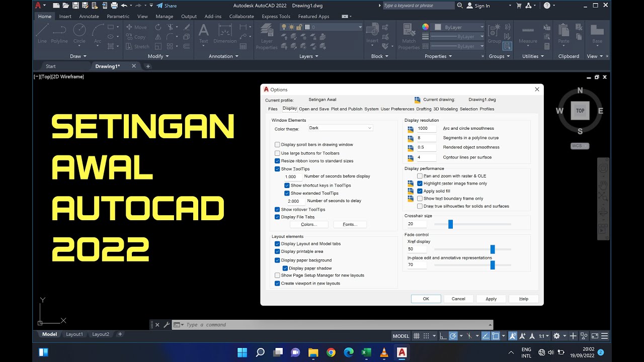
Task: Click the Xref display fade slider handle
Action: [493, 249]
